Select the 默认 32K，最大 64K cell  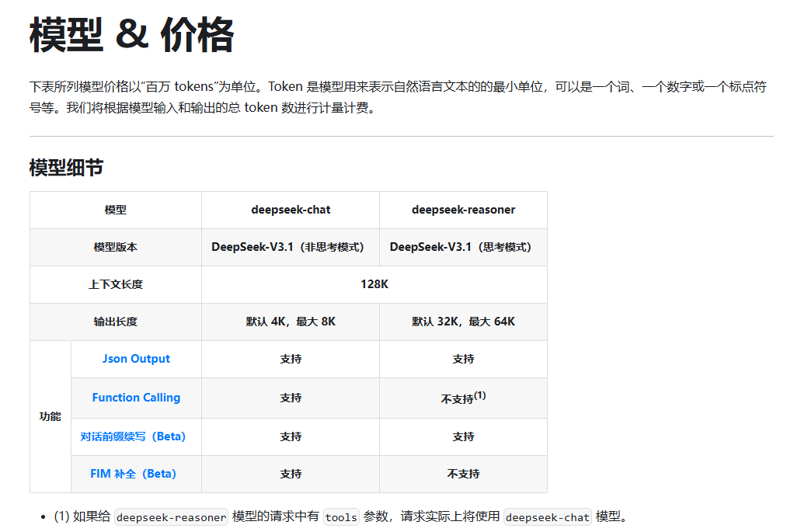click(x=463, y=322)
